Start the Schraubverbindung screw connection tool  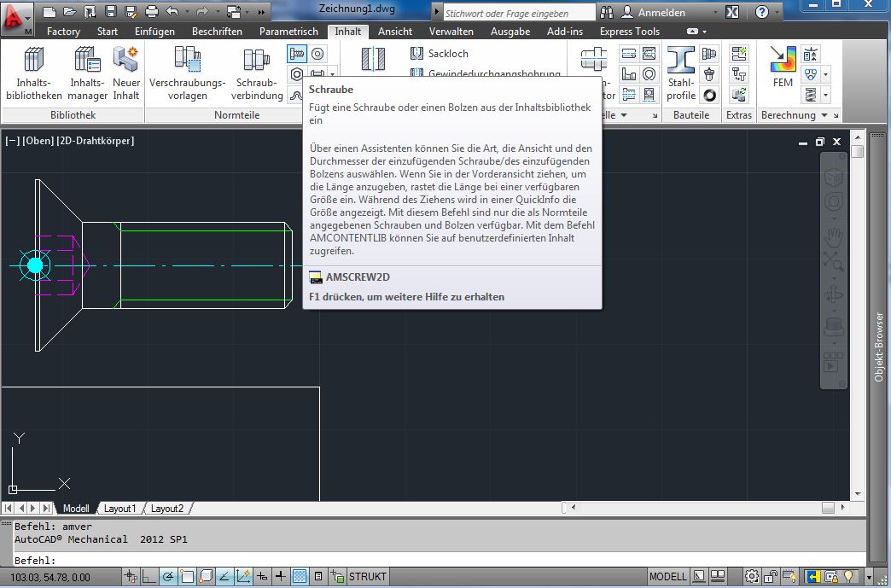pyautogui.click(x=257, y=74)
